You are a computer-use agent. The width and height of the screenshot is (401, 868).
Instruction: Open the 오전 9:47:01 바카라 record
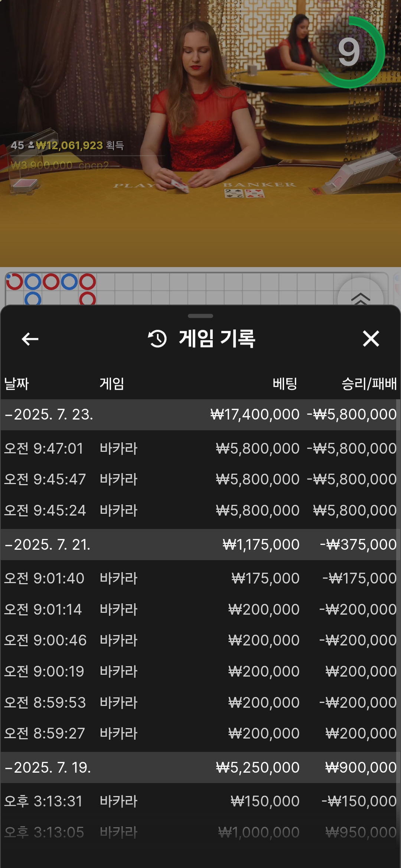[x=200, y=448]
